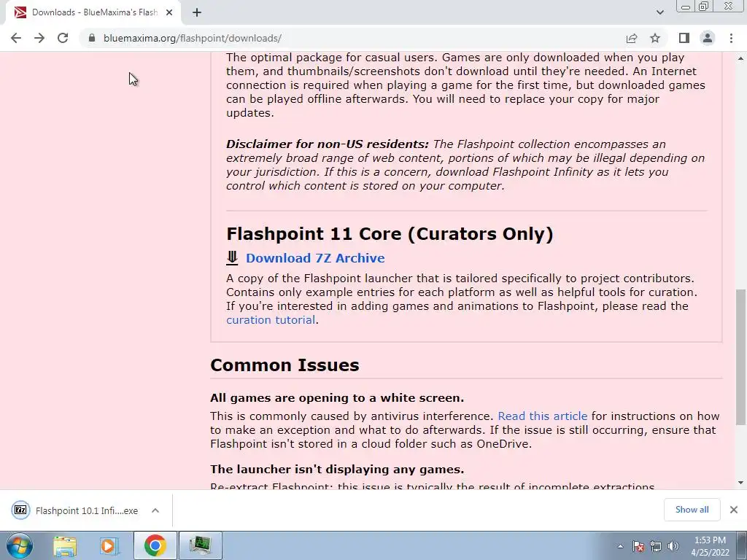Click the taskbar clock showing 1:53 PM
This screenshot has height=560, width=747.
710,546
